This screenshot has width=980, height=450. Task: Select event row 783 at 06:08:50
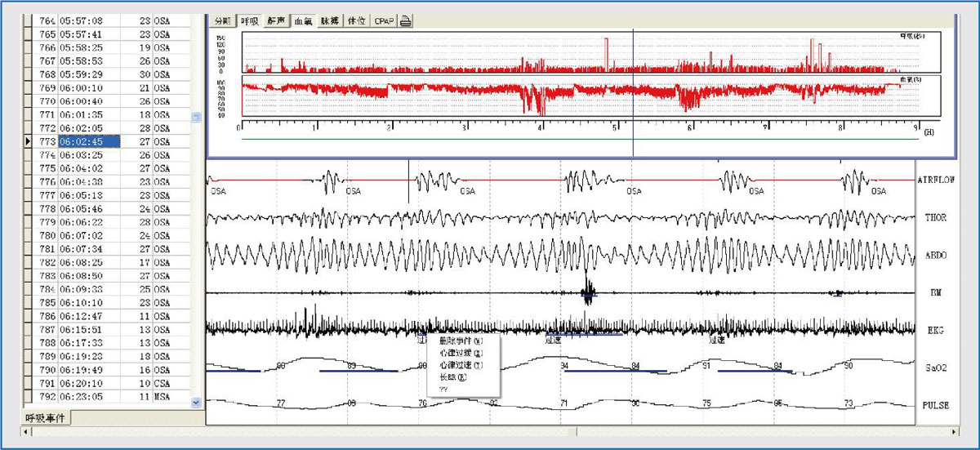coord(106,276)
